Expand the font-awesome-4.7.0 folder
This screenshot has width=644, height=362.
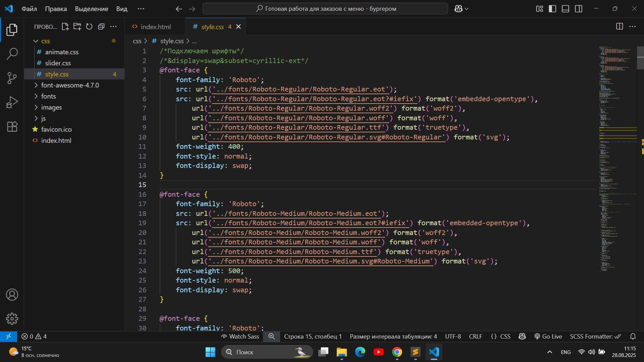tap(70, 85)
